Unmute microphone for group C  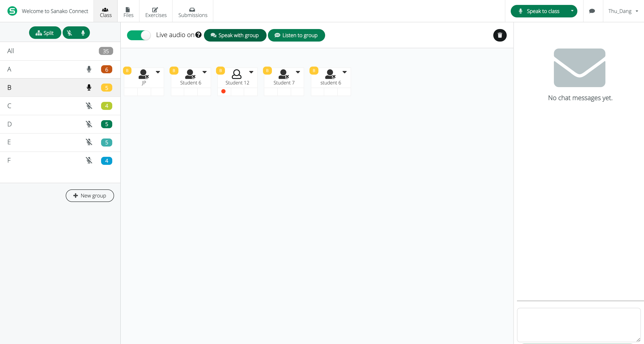coord(89,106)
